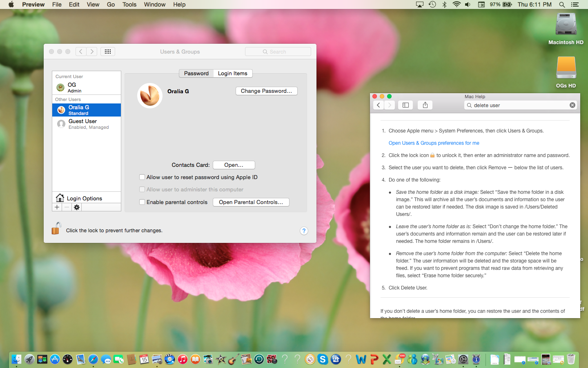Image resolution: width=588 pixels, height=368 pixels.
Task: Launch Launchpad rocket from the Dock
Action: 29,359
